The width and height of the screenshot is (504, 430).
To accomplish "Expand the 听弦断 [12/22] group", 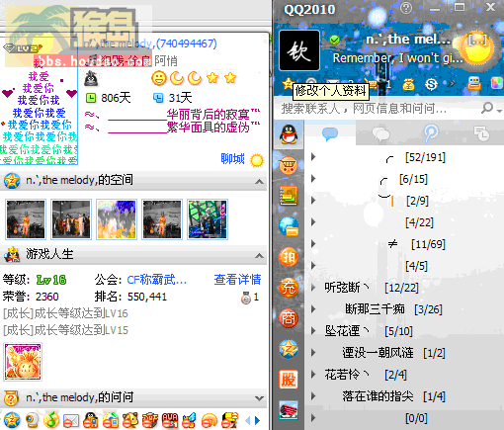I will (313, 288).
